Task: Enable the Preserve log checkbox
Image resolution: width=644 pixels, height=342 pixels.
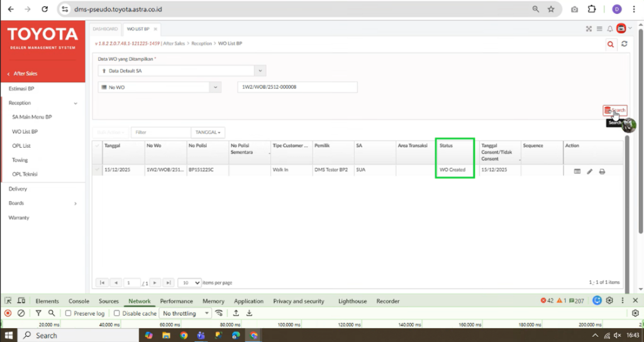Action: (x=69, y=313)
